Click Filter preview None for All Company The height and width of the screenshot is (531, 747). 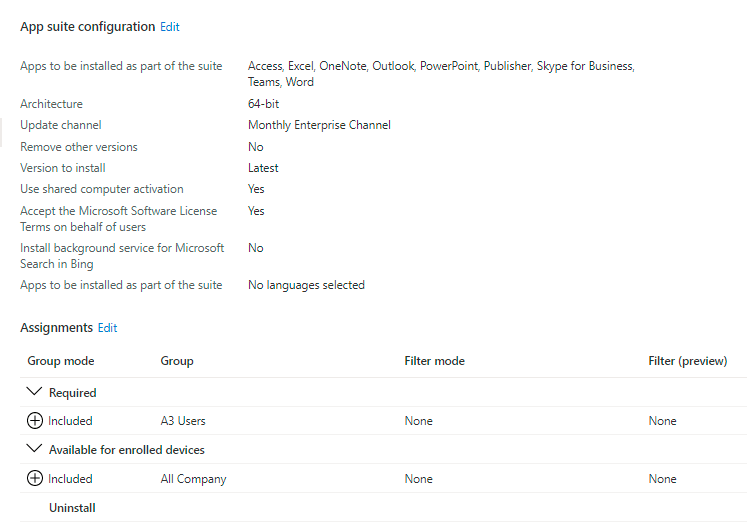(x=663, y=479)
